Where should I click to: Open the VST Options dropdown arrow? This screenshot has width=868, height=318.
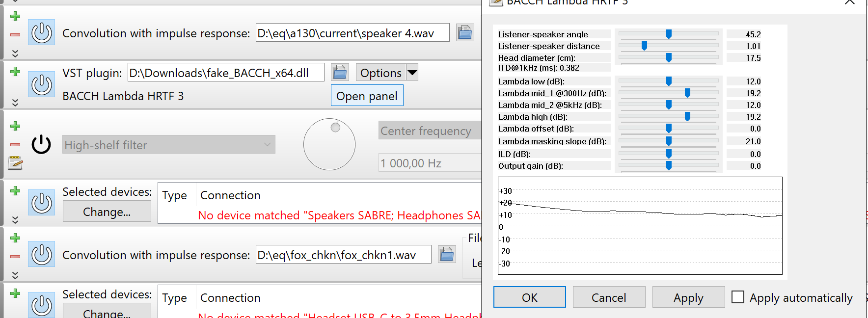pos(412,73)
